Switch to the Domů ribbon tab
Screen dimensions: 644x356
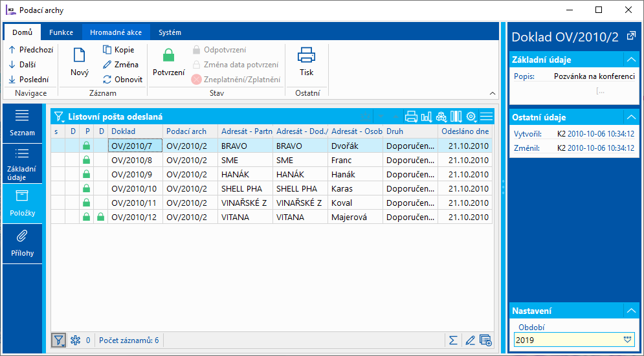pyautogui.click(x=22, y=32)
